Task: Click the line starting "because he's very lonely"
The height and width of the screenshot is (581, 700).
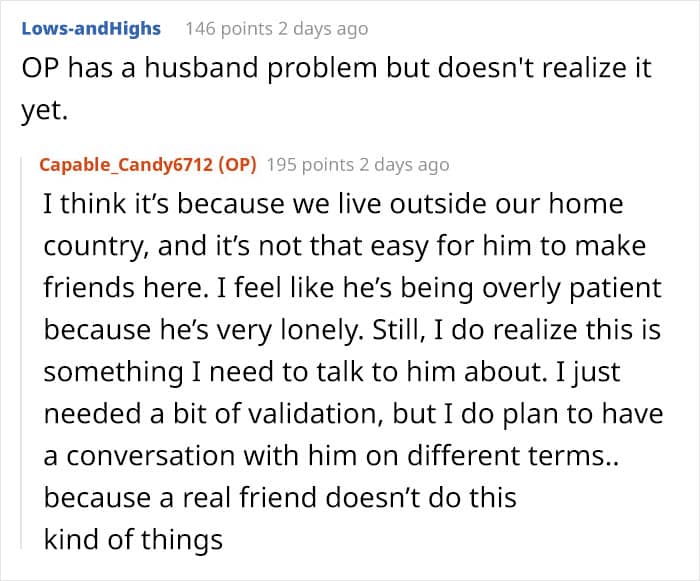Action: coord(344,330)
